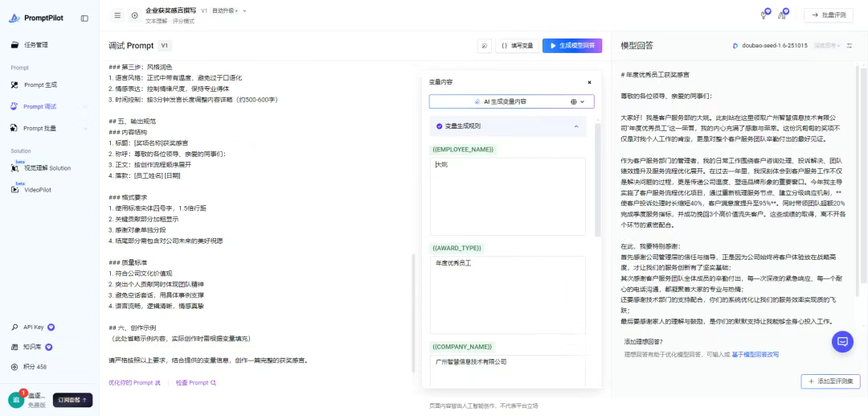Screen dimensions: 868x416
Task: Open the floating chat support button
Action: click(x=842, y=342)
